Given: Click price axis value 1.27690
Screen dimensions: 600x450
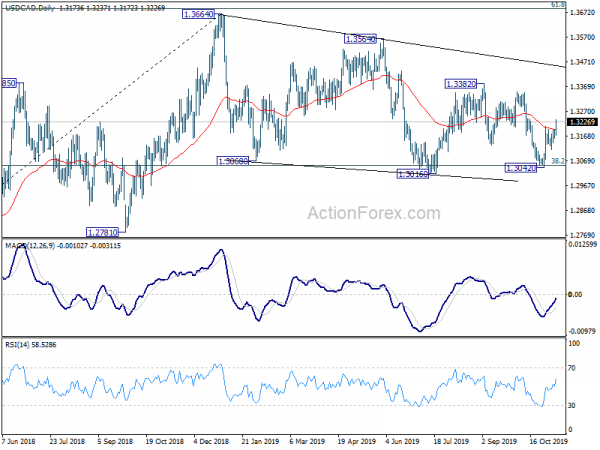Looking at the screenshot, I should (582, 235).
